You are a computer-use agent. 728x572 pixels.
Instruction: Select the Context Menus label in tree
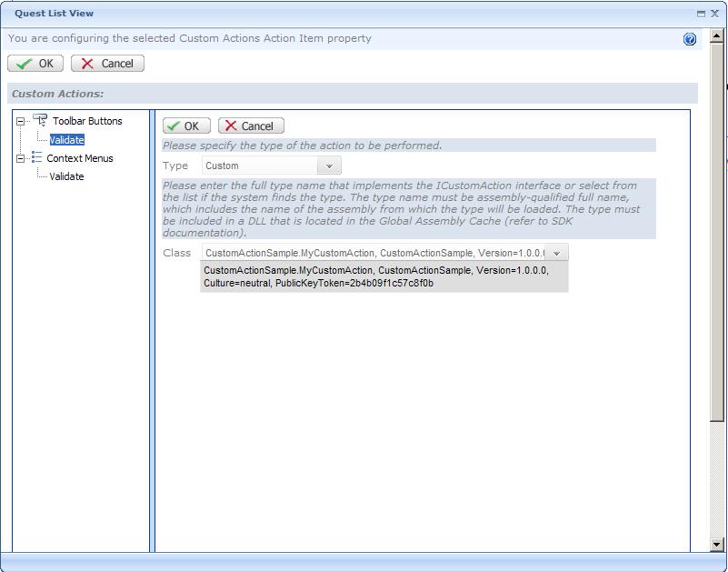pyautogui.click(x=80, y=158)
